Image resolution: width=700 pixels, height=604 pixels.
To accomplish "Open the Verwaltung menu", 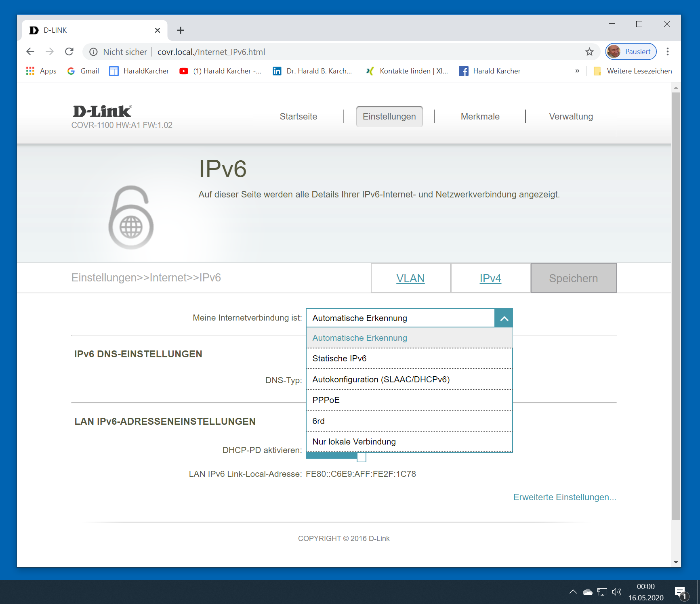I will pos(571,117).
